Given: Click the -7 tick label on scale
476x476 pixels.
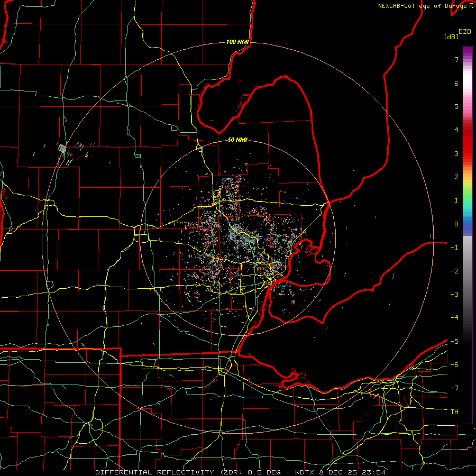Looking at the screenshot, I should click(454, 388).
